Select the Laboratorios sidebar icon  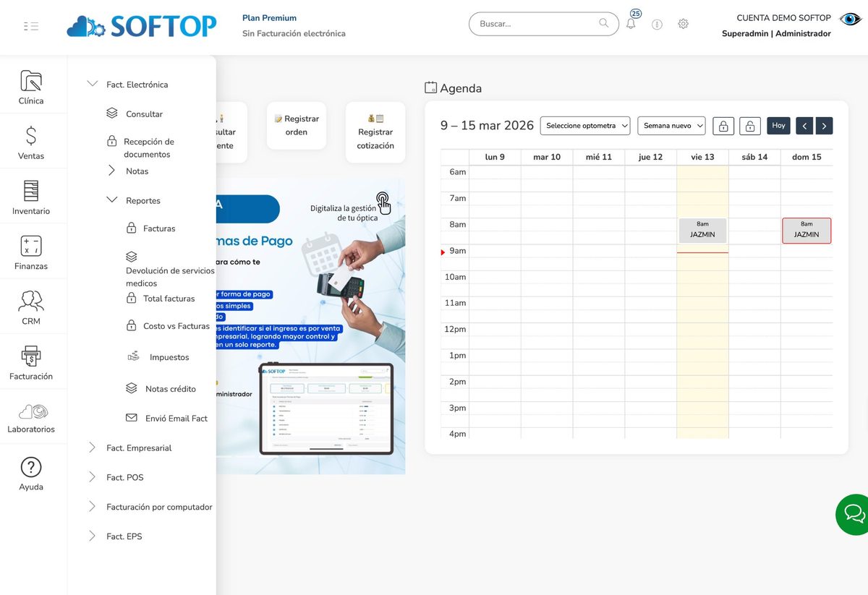coord(30,414)
